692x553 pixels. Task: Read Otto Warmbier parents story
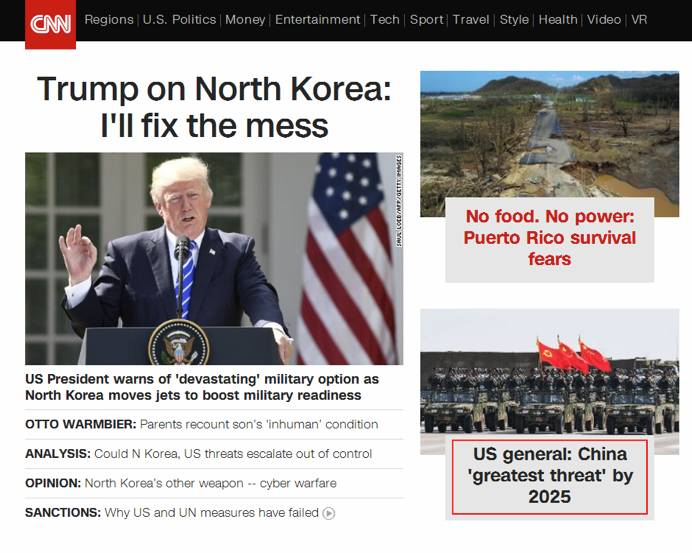point(202,425)
